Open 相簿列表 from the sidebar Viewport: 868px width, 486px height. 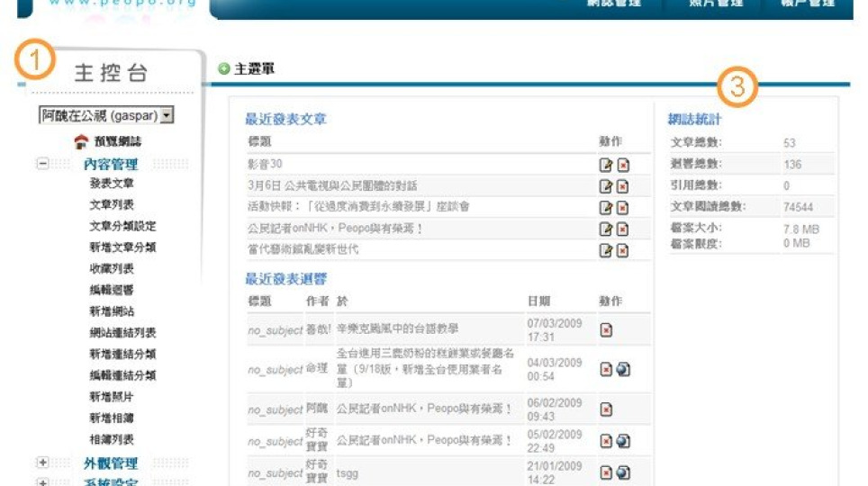tap(112, 440)
